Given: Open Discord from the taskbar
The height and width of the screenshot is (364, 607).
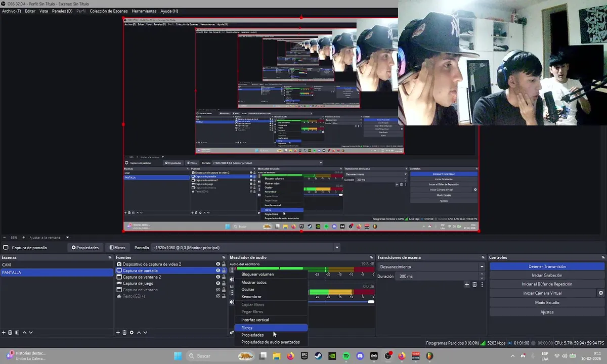Looking at the screenshot, I should [360, 356].
